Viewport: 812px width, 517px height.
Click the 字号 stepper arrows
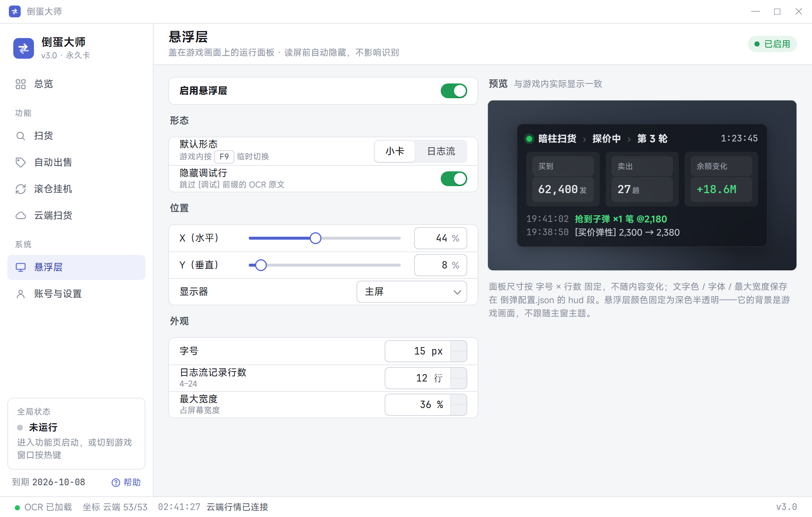459,351
